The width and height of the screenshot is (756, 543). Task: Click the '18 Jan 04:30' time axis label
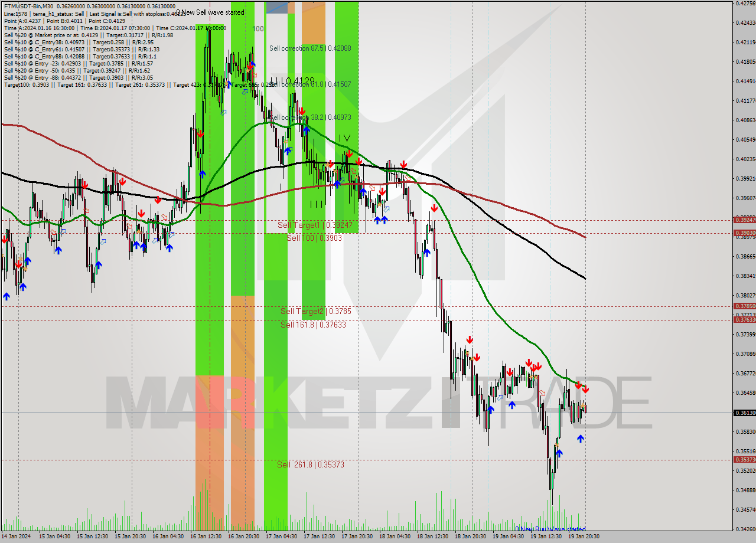pyautogui.click(x=396, y=537)
